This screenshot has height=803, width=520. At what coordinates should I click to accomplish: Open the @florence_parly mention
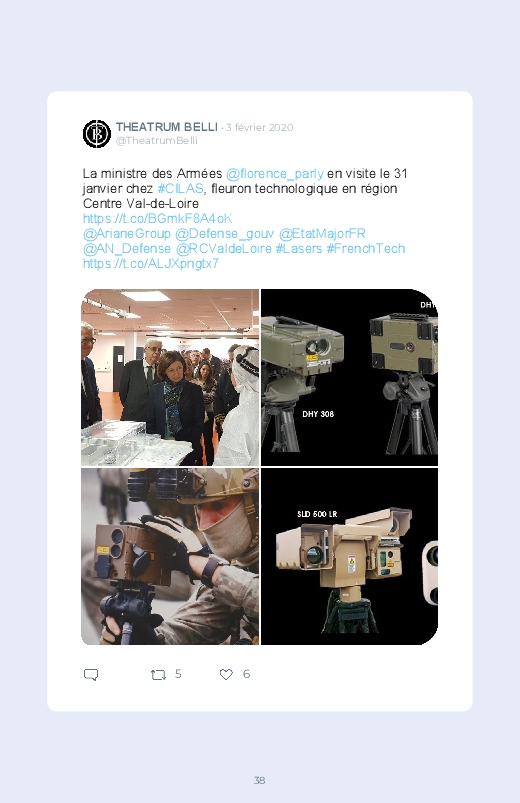click(275, 174)
